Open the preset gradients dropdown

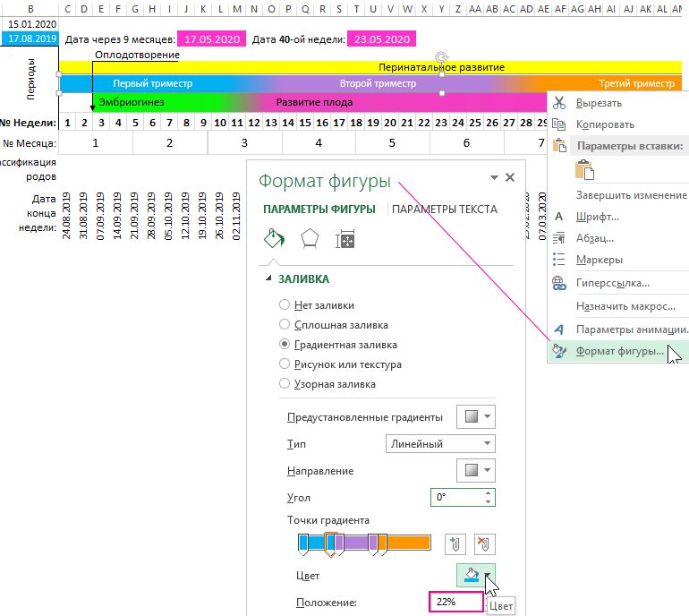476,417
